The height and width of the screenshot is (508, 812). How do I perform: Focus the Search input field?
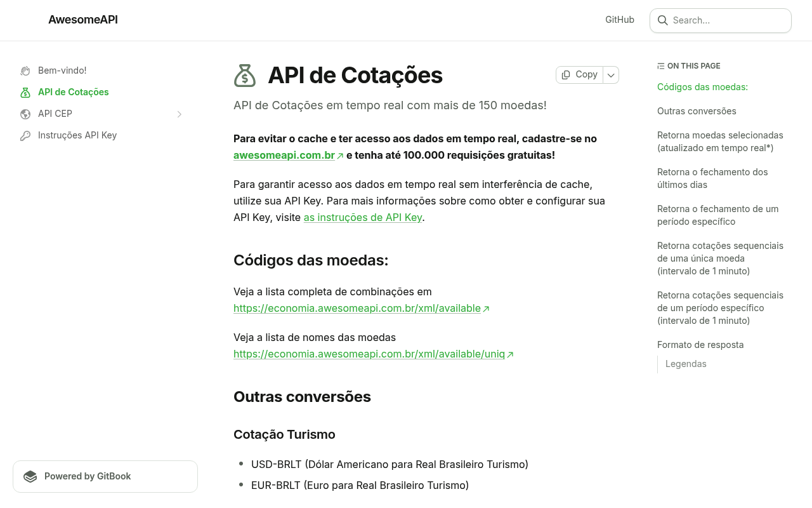721,20
